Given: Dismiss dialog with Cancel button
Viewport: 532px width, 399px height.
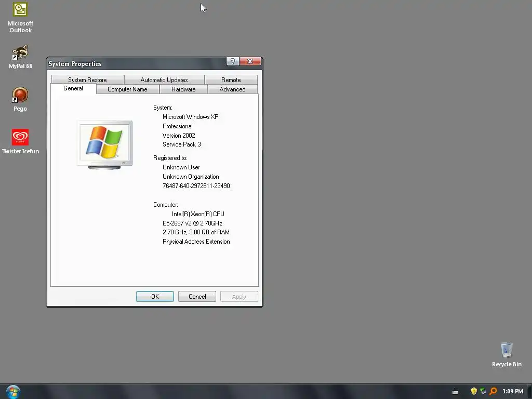Looking at the screenshot, I should (x=197, y=296).
